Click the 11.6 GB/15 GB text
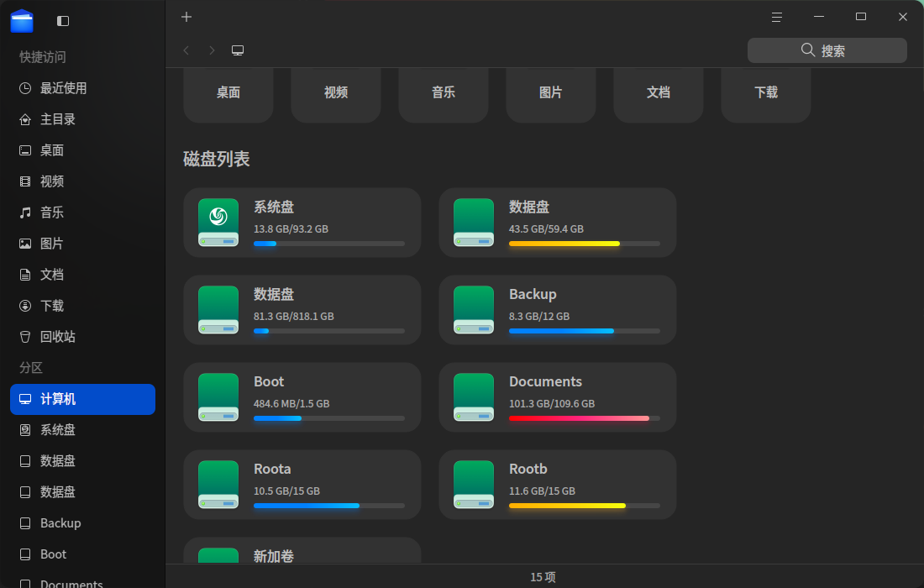Screen dimensions: 924x588 tap(542, 491)
